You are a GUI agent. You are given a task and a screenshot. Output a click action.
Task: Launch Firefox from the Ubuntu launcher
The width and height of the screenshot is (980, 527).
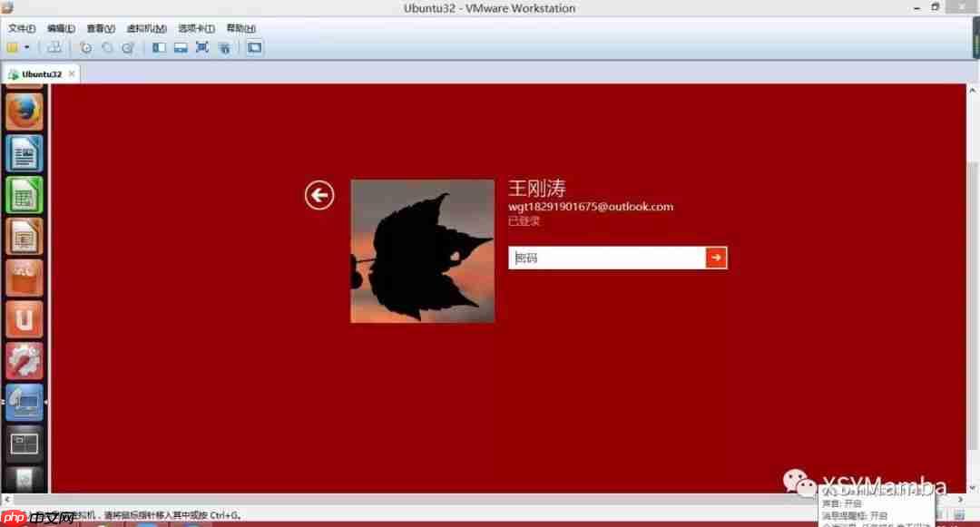[x=24, y=112]
